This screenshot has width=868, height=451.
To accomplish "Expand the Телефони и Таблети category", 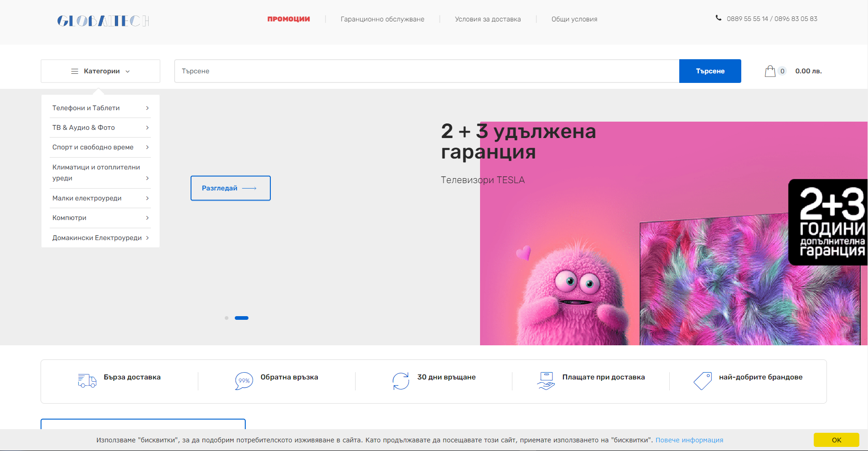I will coord(100,108).
